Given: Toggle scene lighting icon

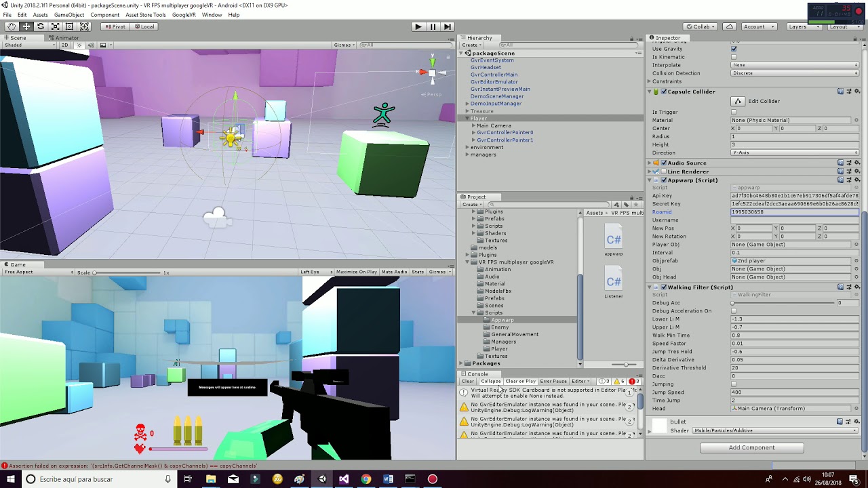Looking at the screenshot, I should click(79, 45).
